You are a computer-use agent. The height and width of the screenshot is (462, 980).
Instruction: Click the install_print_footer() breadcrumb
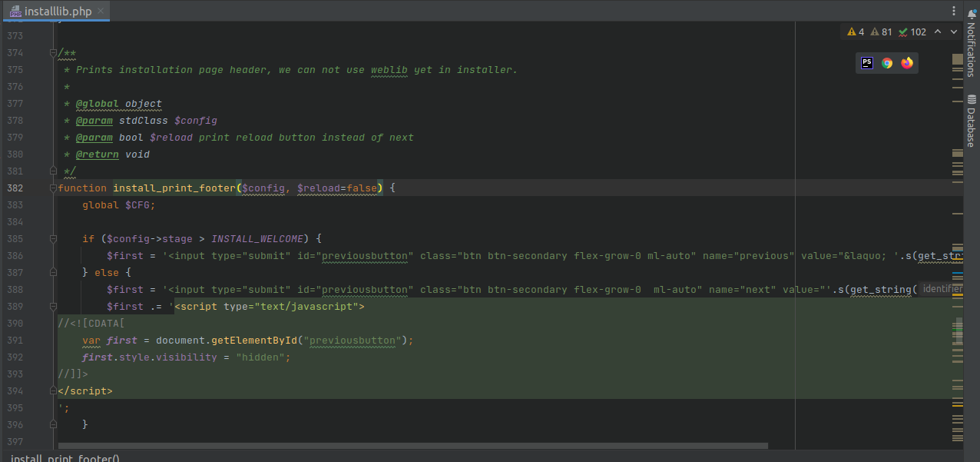(x=65, y=458)
